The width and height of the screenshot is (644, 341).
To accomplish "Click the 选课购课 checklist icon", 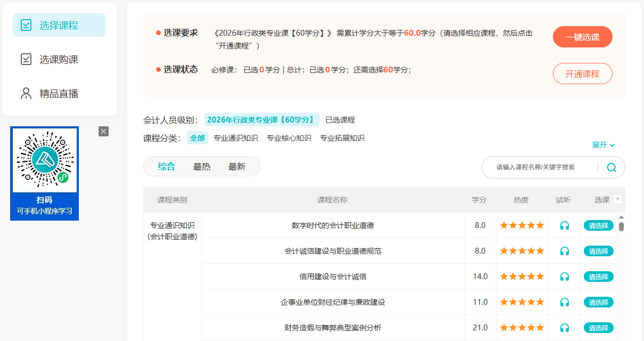I will click(26, 59).
